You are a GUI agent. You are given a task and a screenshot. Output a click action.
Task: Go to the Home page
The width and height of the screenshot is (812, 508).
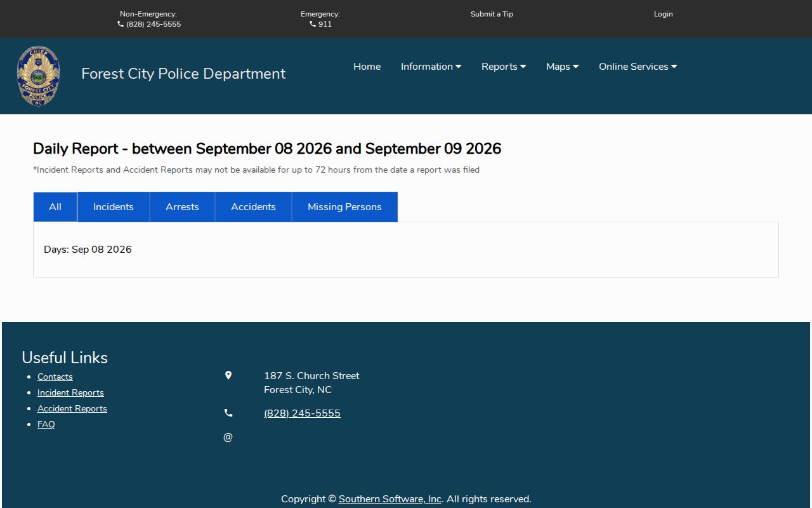pos(367,67)
